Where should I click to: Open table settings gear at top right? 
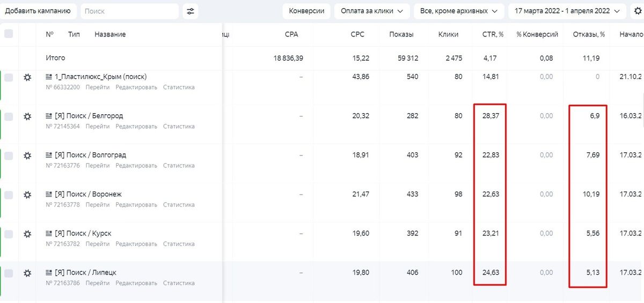click(x=638, y=11)
